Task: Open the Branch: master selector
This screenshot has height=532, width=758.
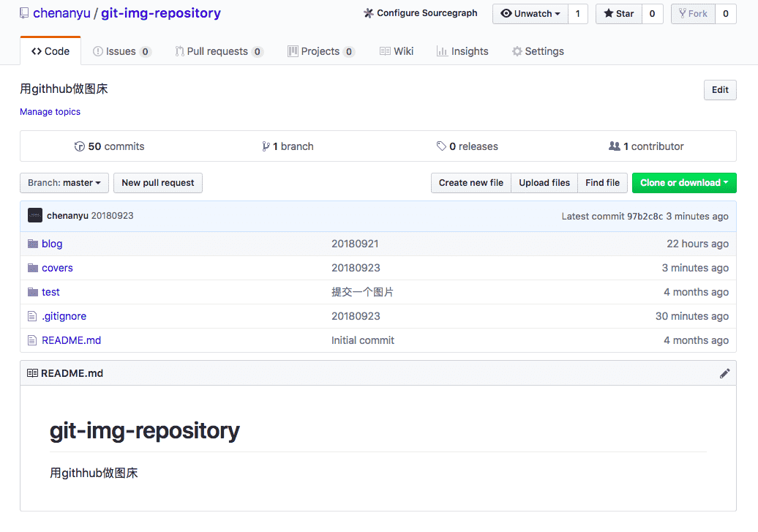Action: click(x=64, y=183)
